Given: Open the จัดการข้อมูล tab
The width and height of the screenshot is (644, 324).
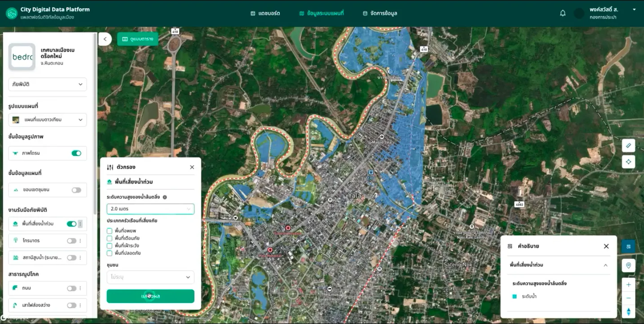Looking at the screenshot, I should point(379,13).
